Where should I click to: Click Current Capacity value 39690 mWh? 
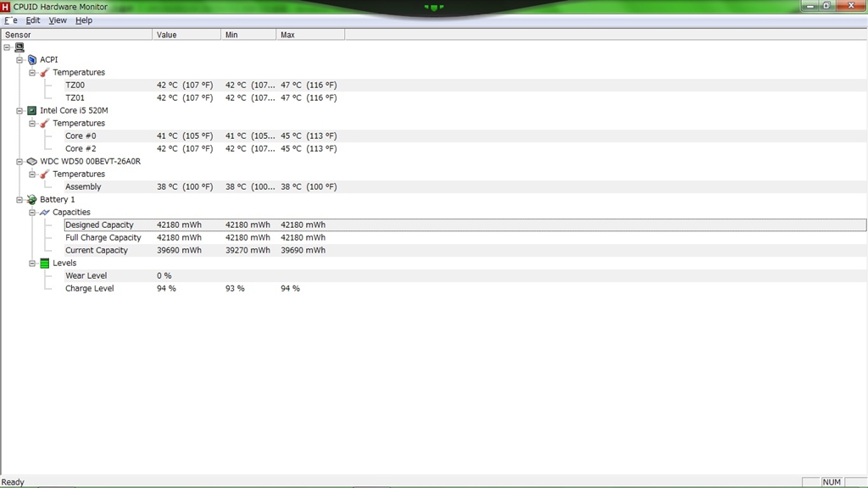pos(180,251)
